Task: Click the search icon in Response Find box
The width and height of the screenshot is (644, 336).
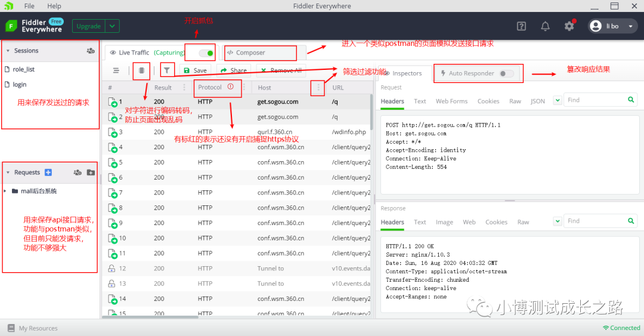Action: click(x=631, y=221)
